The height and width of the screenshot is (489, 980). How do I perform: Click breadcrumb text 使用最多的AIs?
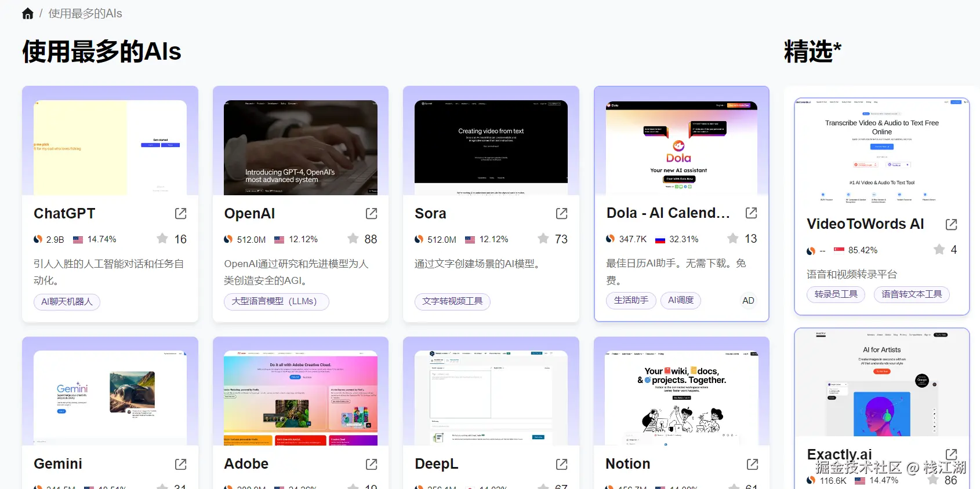click(x=85, y=13)
